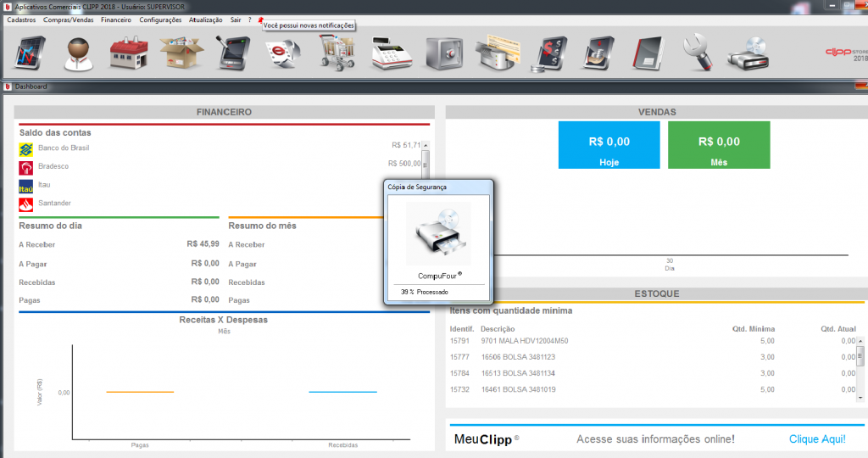Open the cardboard box products icon
The image size is (868, 458).
(181, 54)
